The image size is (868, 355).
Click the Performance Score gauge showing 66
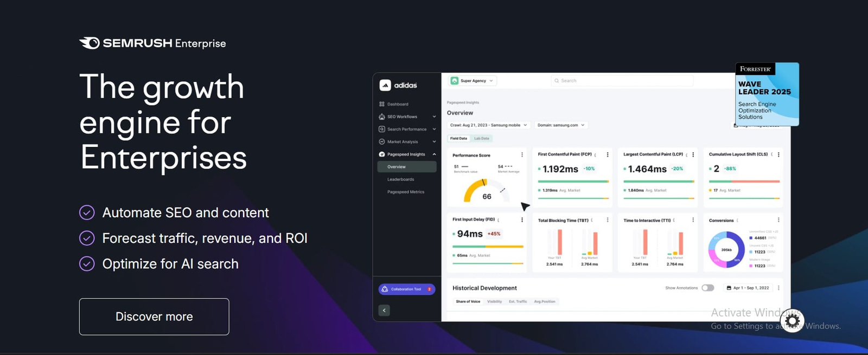pyautogui.click(x=486, y=190)
